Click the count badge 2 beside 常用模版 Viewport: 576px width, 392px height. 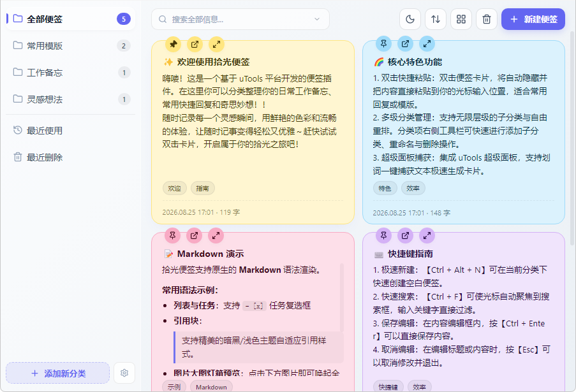(124, 45)
